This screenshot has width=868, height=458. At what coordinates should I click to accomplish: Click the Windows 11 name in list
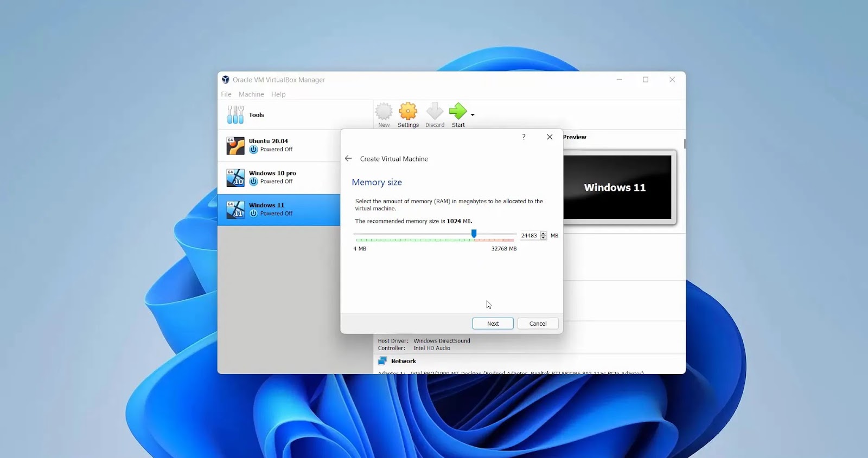266,205
